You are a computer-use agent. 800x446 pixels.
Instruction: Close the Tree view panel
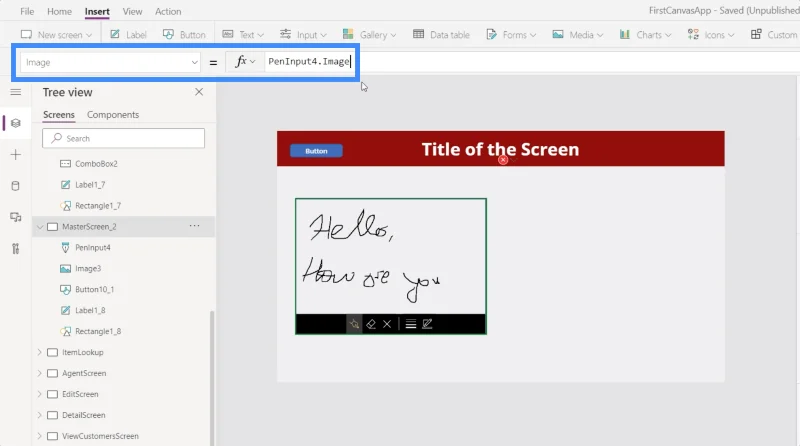coord(199,92)
